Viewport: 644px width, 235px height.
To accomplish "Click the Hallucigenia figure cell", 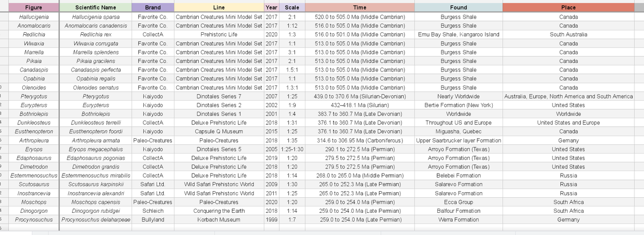I will pyautogui.click(x=34, y=17).
